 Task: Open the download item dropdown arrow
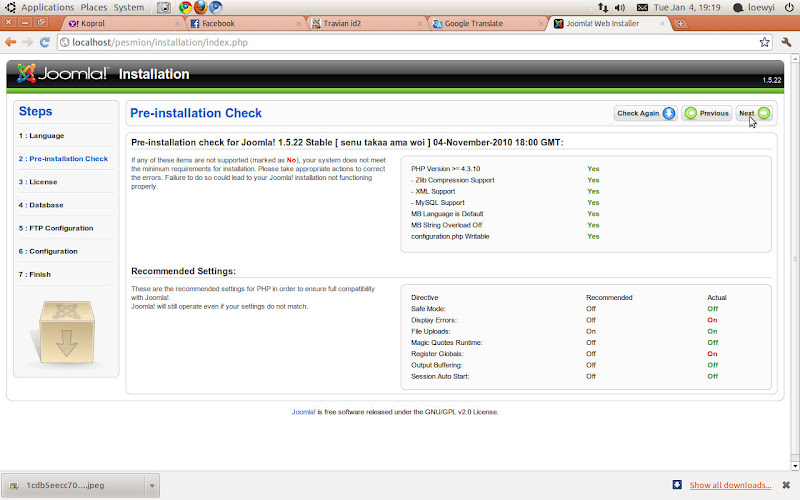(152, 485)
